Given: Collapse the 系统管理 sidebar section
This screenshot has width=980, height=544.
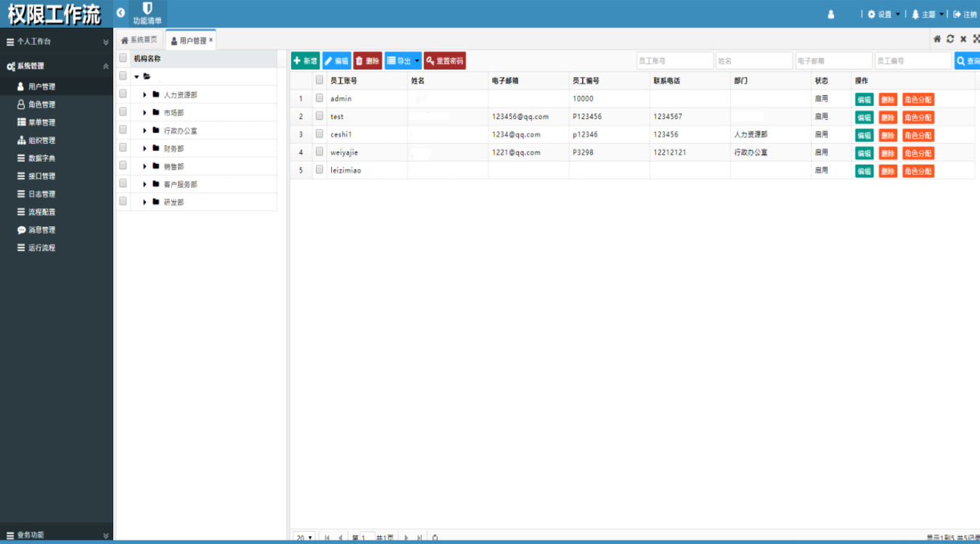Looking at the screenshot, I should 57,66.
